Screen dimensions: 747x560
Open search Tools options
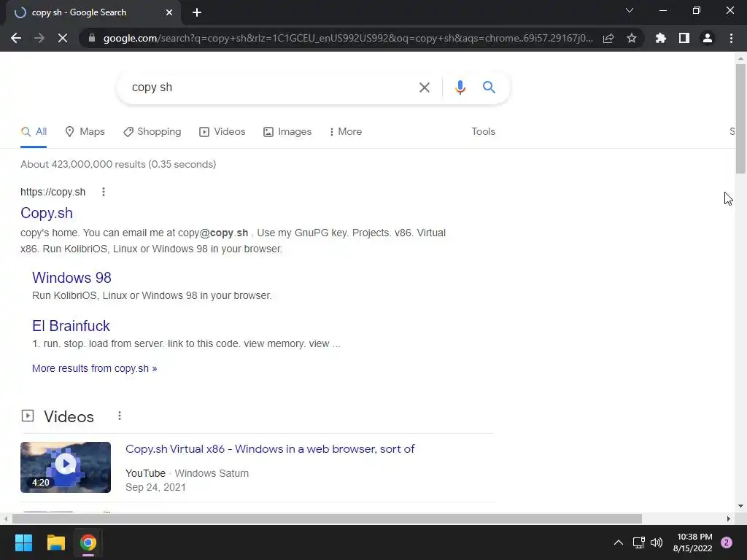pos(483,132)
